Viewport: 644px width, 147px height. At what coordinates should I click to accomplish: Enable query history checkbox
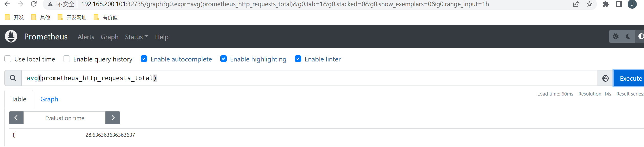click(67, 59)
